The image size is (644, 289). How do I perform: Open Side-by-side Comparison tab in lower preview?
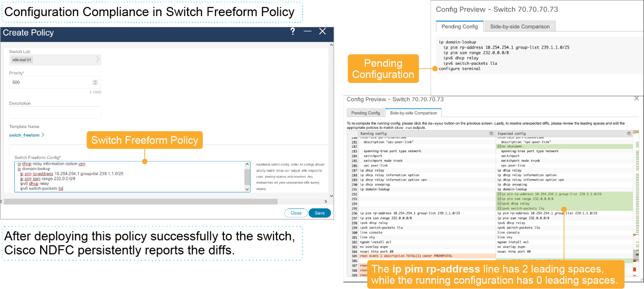coord(414,113)
